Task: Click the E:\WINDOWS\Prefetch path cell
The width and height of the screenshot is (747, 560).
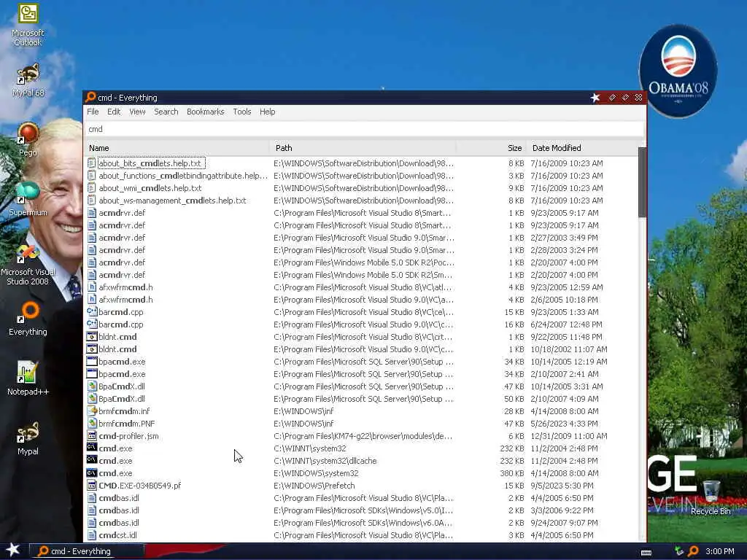Action: (314, 485)
